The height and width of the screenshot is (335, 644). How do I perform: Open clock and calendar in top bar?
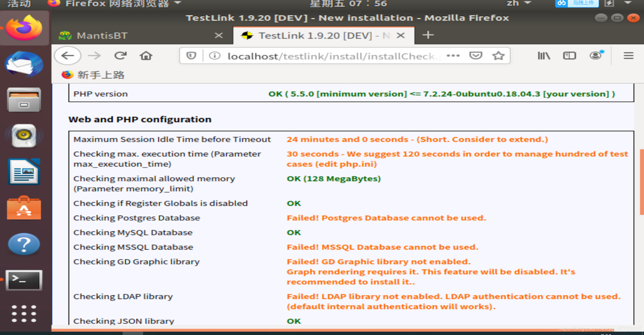point(348,4)
